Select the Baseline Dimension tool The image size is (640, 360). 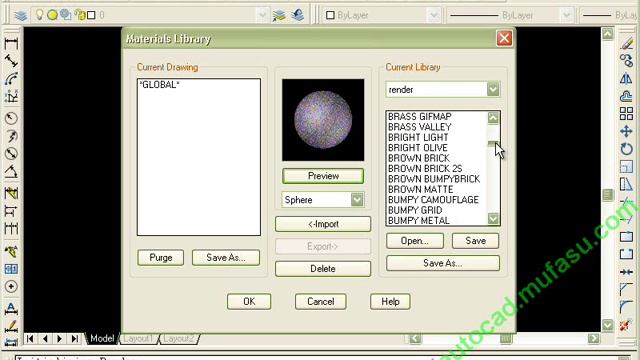pos(11,211)
